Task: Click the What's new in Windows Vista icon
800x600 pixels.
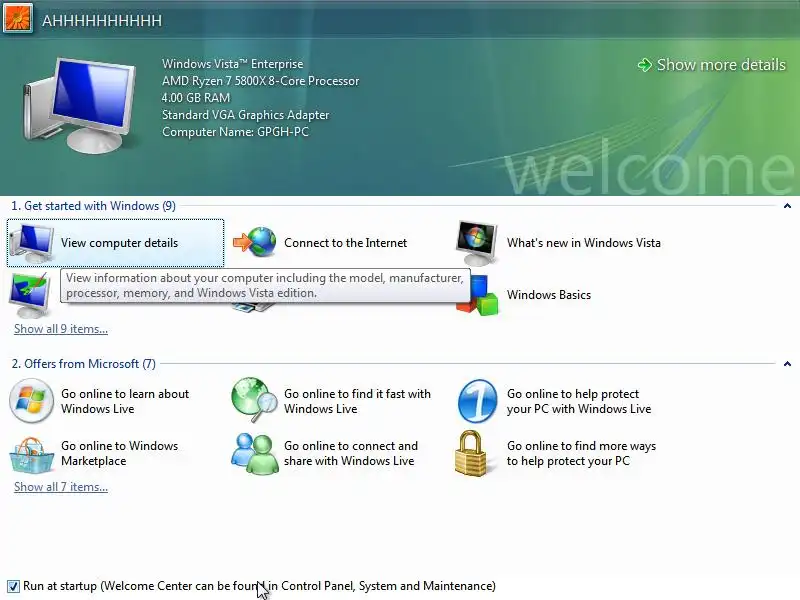Action: pyautogui.click(x=477, y=243)
